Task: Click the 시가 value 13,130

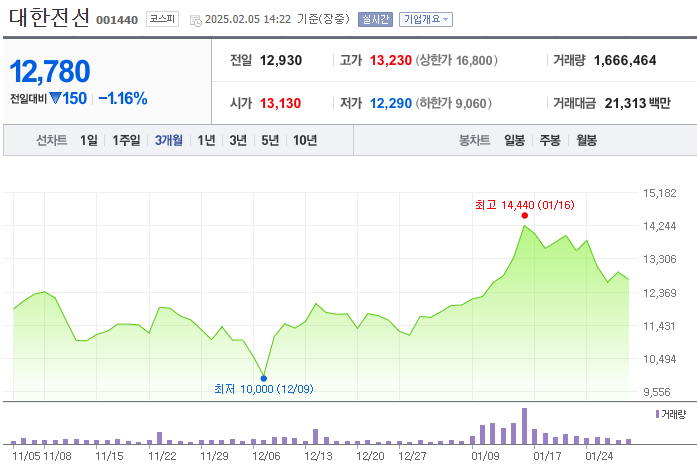Action: (x=280, y=104)
